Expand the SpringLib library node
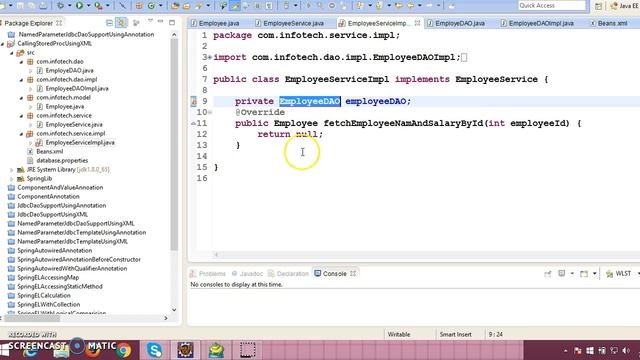This screenshot has width=640, height=360. point(12,178)
